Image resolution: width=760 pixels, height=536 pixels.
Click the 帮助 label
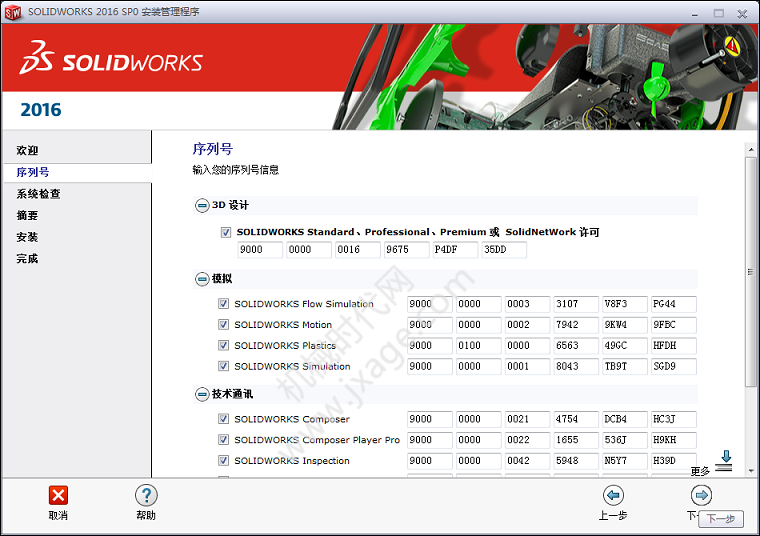(x=146, y=516)
